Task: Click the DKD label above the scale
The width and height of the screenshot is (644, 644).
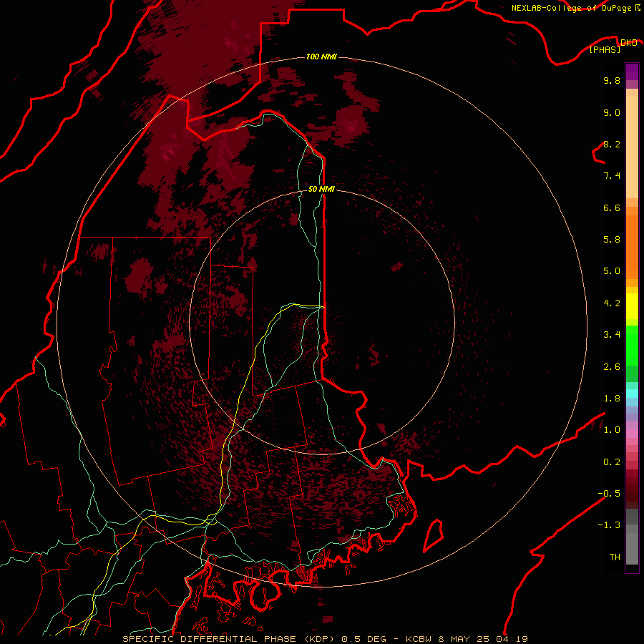Action: (x=629, y=43)
